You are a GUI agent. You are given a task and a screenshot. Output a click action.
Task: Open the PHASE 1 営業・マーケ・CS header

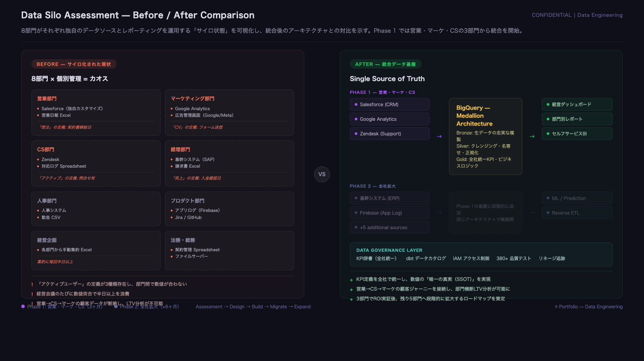tap(382, 92)
